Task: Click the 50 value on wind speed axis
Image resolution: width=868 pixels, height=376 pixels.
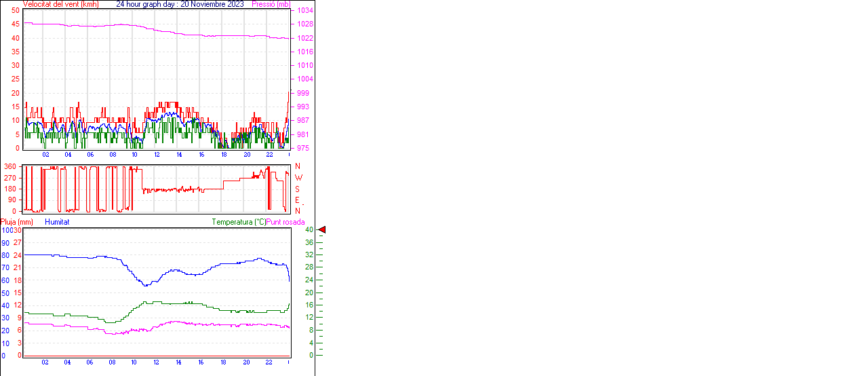Action: click(x=16, y=11)
